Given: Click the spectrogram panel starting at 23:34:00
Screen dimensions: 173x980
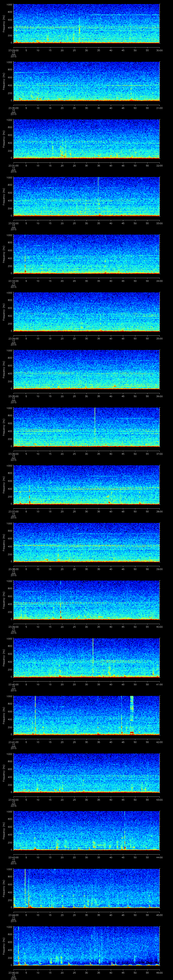Looking at the screenshot, I should tap(86, 312).
